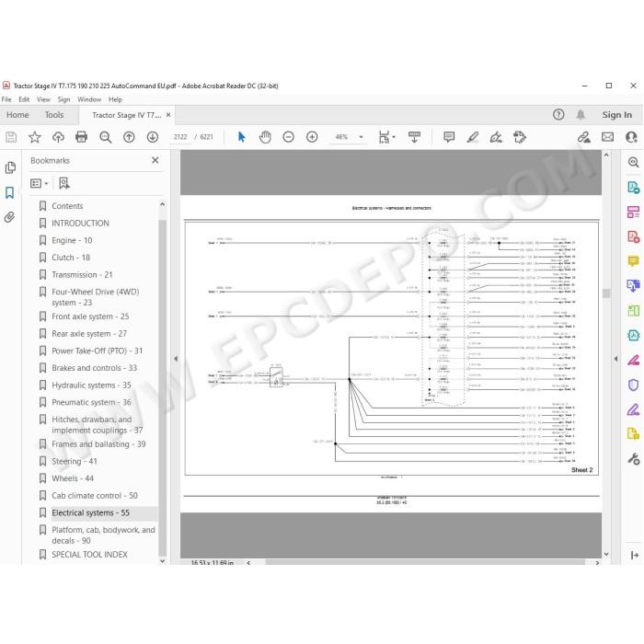The width and height of the screenshot is (644, 644).
Task: Open Find text magnifier icon
Action: coord(105,137)
